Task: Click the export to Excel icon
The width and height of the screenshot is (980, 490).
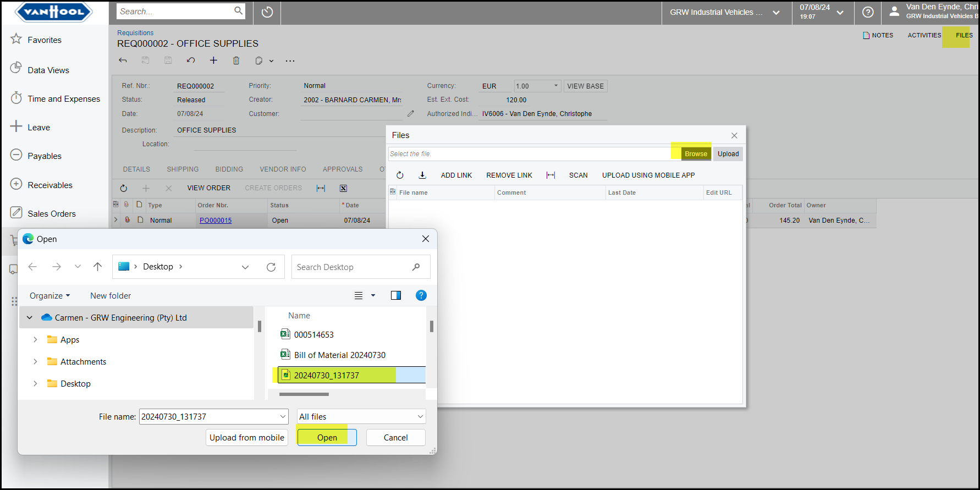Action: point(343,188)
